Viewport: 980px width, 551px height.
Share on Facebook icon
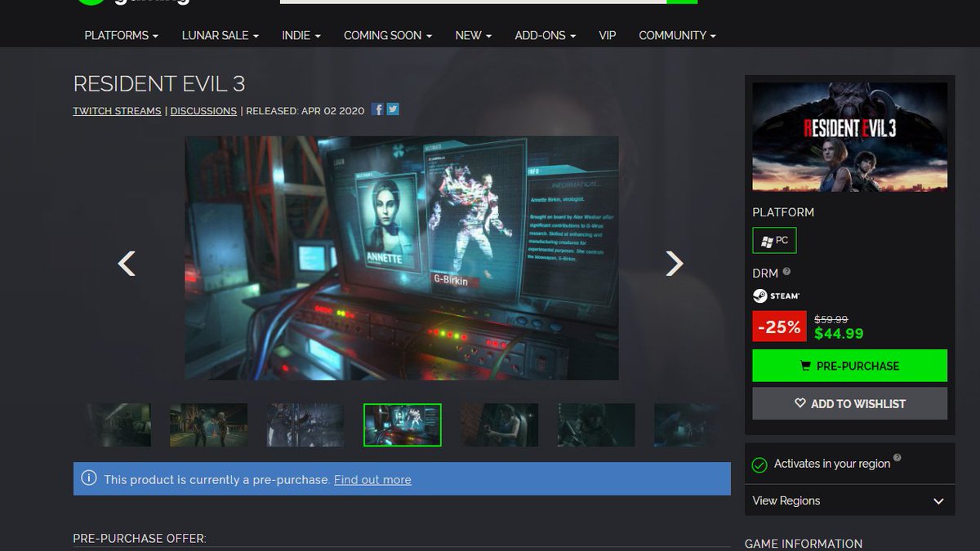point(377,109)
